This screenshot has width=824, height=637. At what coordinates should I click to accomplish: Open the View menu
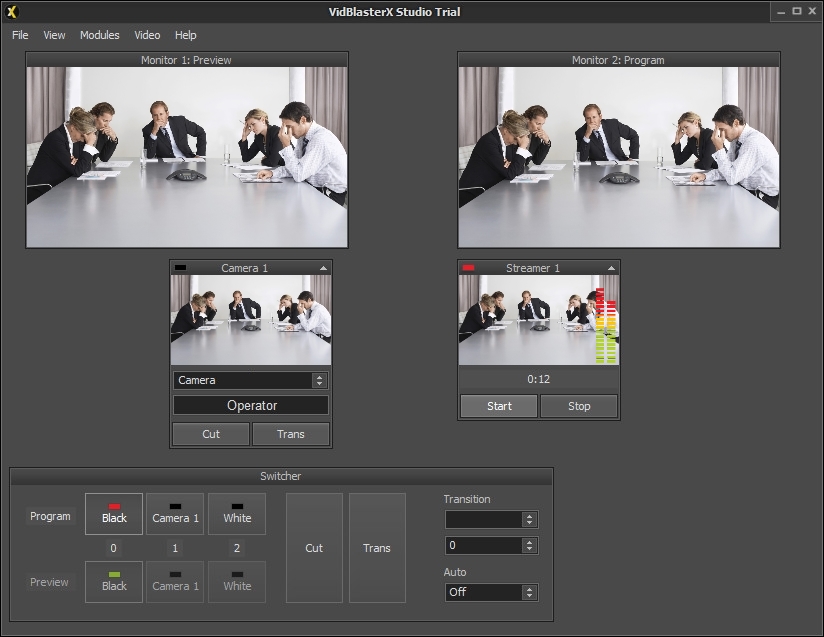click(x=54, y=35)
